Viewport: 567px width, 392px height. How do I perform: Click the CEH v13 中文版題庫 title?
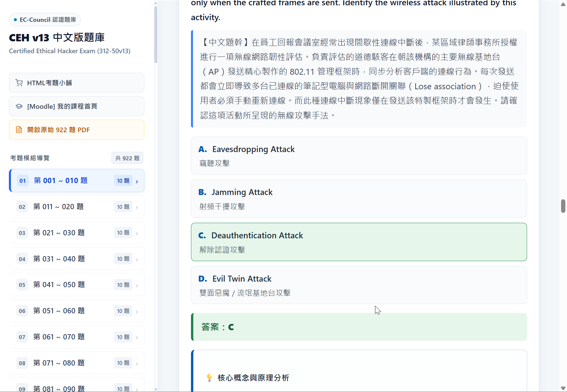coord(57,38)
